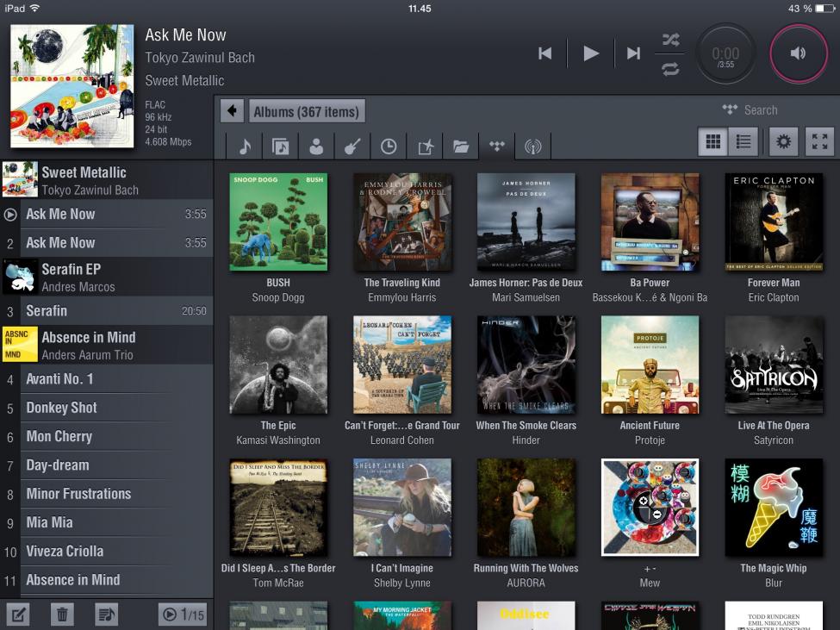Viewport: 840px width, 630px height.
Task: Adjust the round volume dial
Action: [x=798, y=53]
